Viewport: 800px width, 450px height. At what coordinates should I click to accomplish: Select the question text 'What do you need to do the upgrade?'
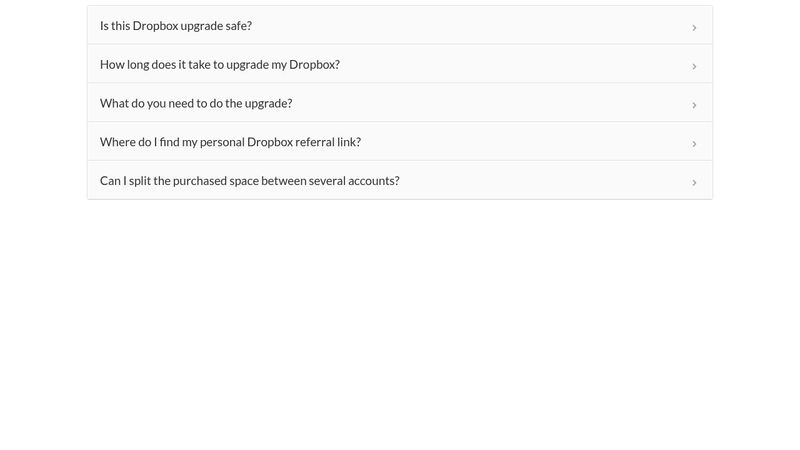pos(196,104)
